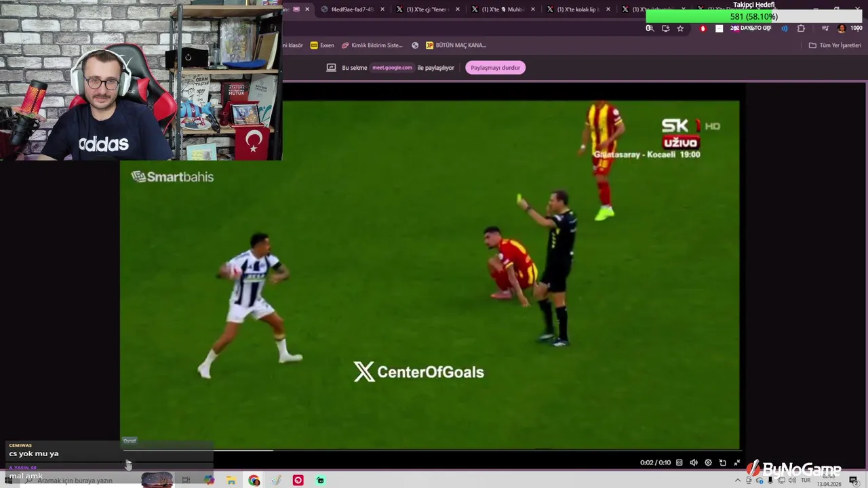Open Task View on the taskbar
The height and width of the screenshot is (488, 868).
tap(186, 481)
